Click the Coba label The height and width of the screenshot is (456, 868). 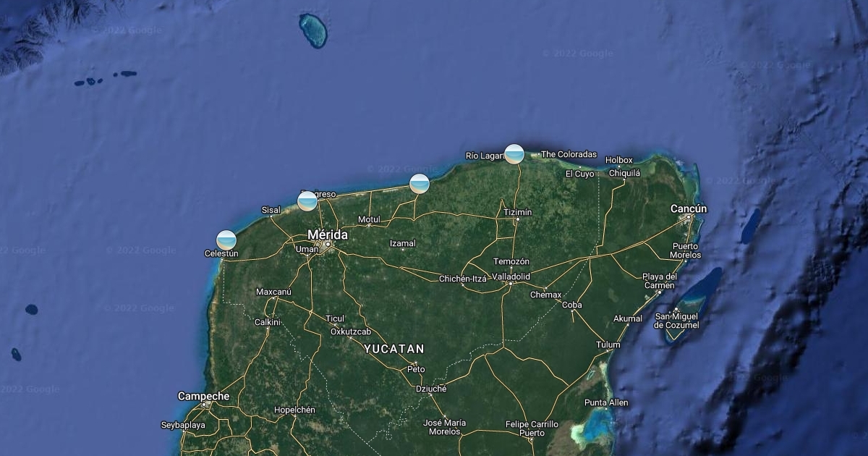click(x=571, y=305)
